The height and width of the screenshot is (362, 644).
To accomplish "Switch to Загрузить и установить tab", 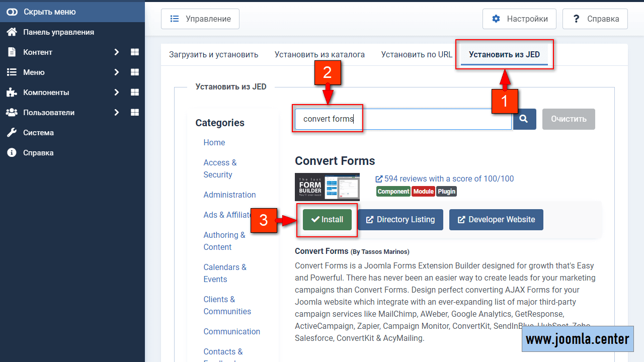I will tap(213, 54).
